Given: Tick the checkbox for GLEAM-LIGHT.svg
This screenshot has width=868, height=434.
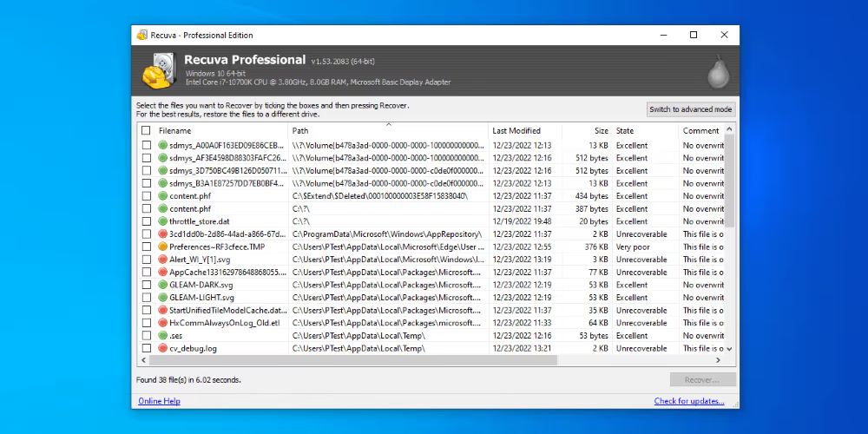Looking at the screenshot, I should click(146, 298).
